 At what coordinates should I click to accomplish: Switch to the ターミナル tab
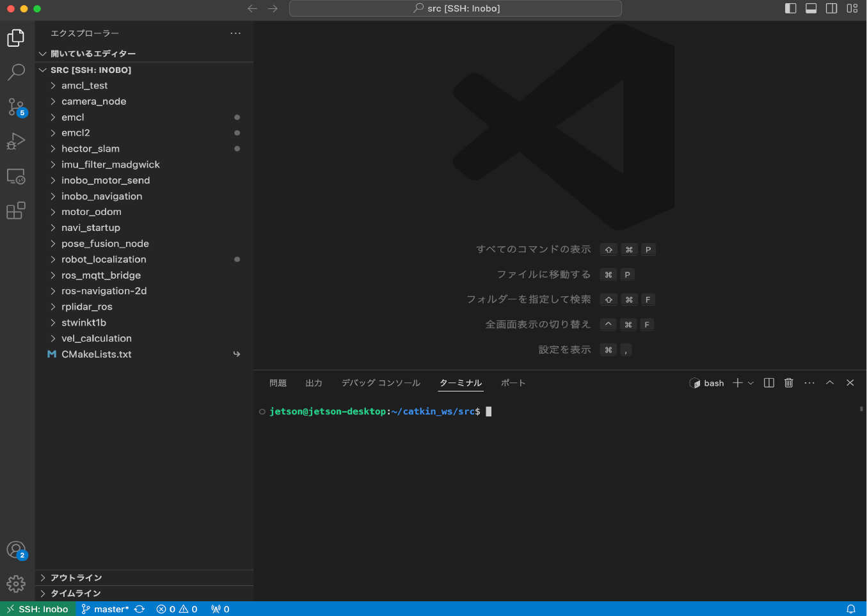(461, 383)
